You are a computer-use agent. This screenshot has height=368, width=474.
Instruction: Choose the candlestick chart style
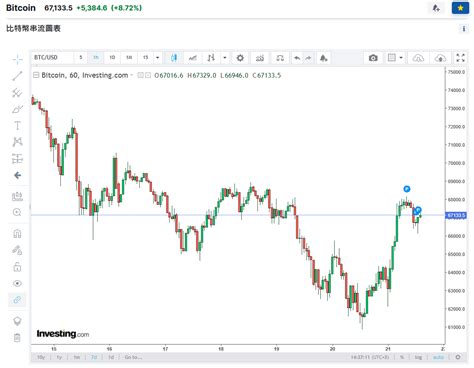point(174,58)
